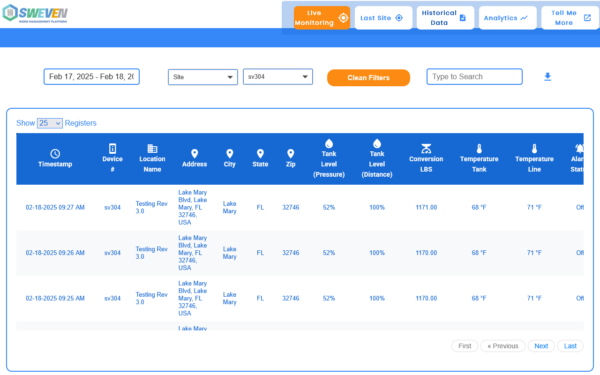The height and width of the screenshot is (375, 600).
Task: Click Testing Rev 3.0 in the 09:25 AM row
Action: coord(152,298)
